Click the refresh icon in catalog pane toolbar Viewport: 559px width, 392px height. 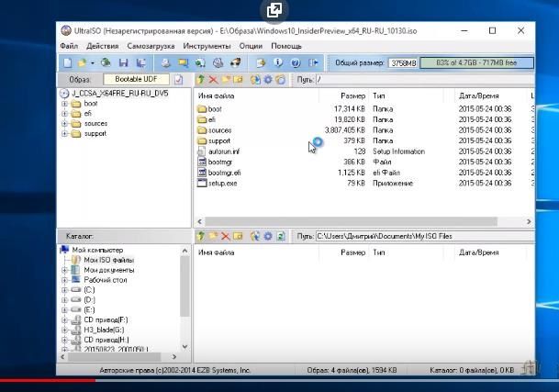[281, 236]
